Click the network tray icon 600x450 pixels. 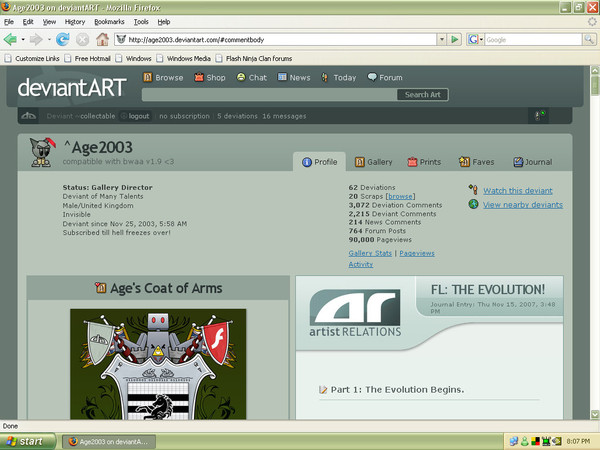(514, 441)
